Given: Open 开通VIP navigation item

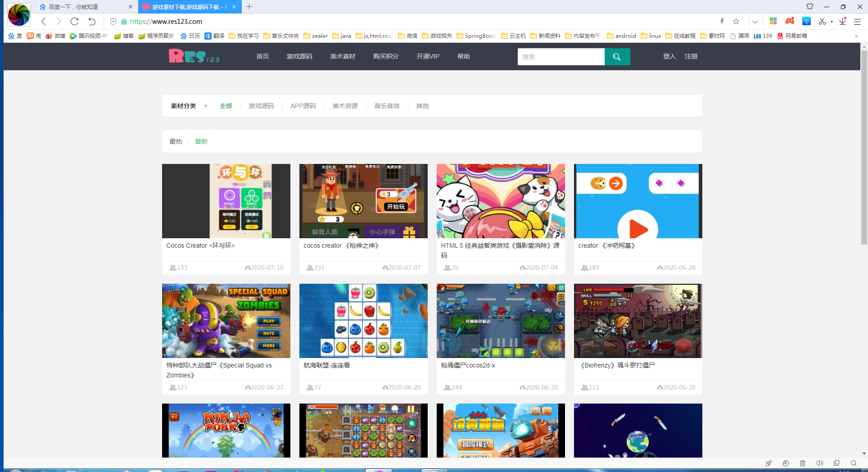Looking at the screenshot, I should tap(428, 56).
